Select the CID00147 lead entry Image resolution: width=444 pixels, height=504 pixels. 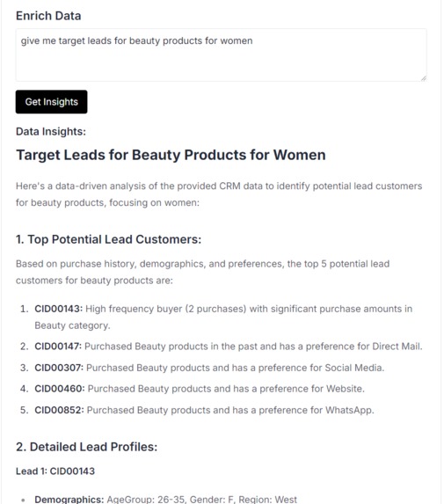coord(229,347)
